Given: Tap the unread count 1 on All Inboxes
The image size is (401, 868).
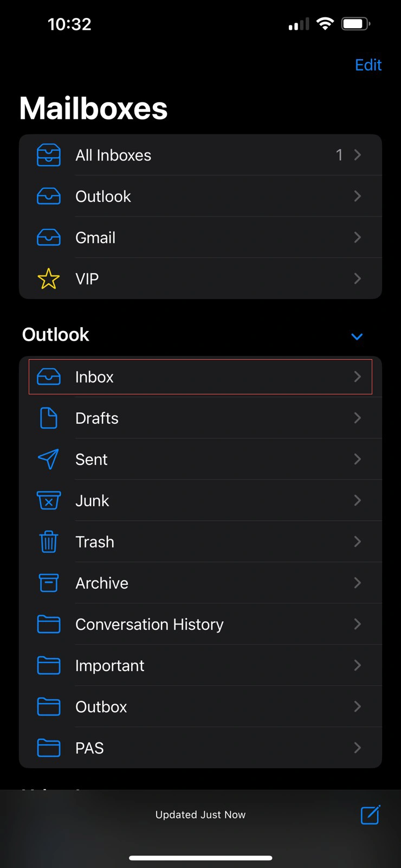Looking at the screenshot, I should click(x=339, y=155).
